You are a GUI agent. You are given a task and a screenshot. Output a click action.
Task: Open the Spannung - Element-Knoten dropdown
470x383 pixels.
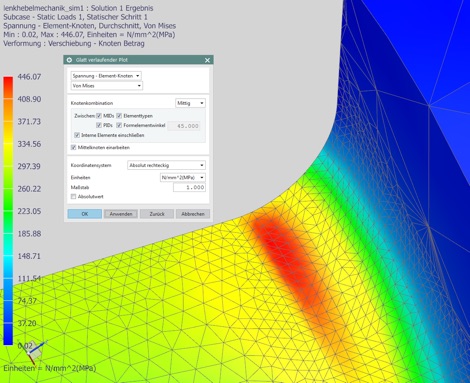(106, 76)
